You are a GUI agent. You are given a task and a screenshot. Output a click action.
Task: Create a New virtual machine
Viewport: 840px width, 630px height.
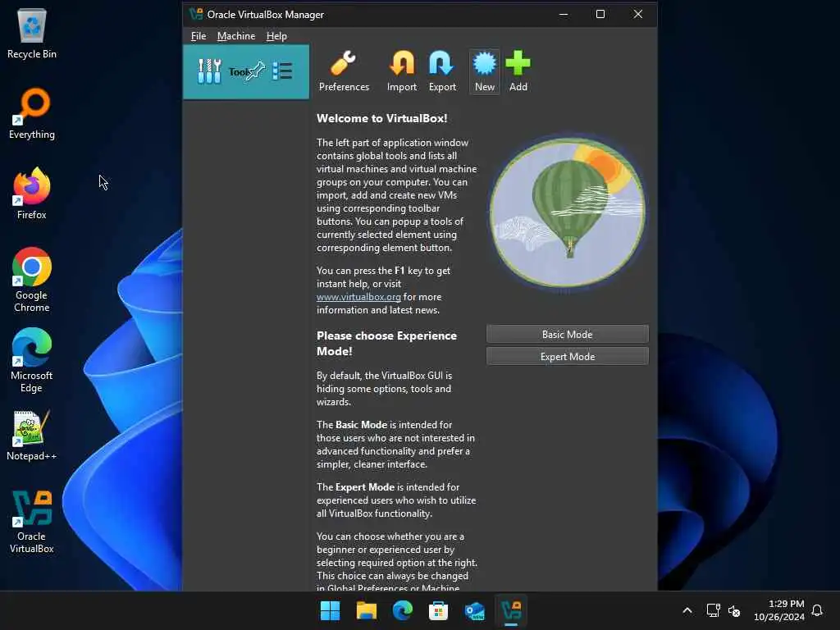coord(484,71)
